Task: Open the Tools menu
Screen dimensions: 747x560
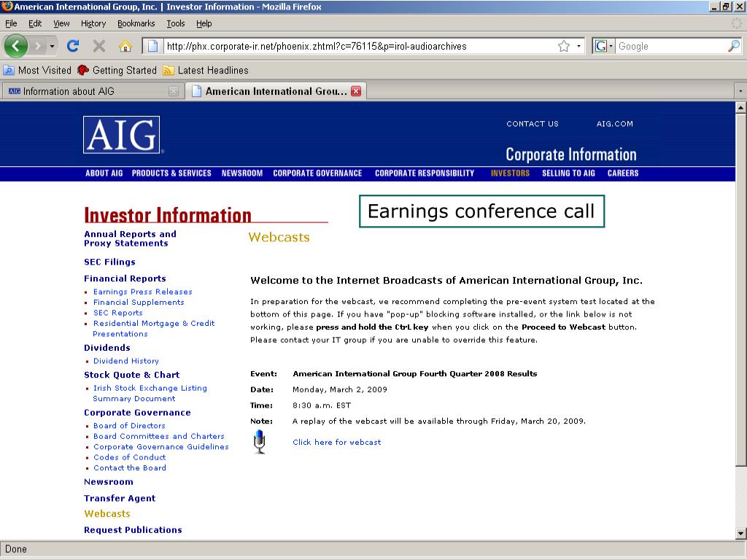Action: point(175,23)
